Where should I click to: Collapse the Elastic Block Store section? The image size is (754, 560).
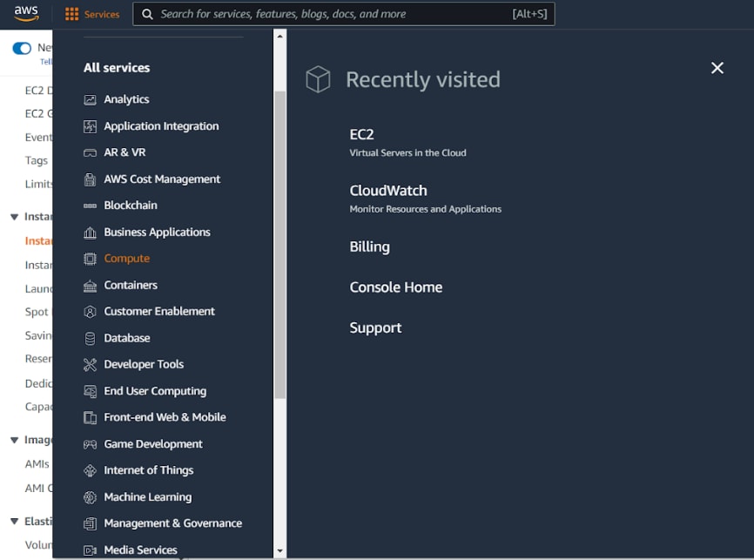15,522
